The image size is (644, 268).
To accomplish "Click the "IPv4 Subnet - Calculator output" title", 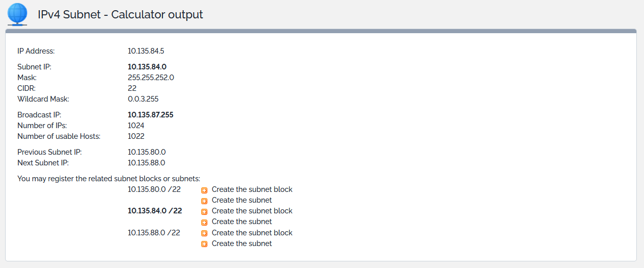I will [121, 15].
